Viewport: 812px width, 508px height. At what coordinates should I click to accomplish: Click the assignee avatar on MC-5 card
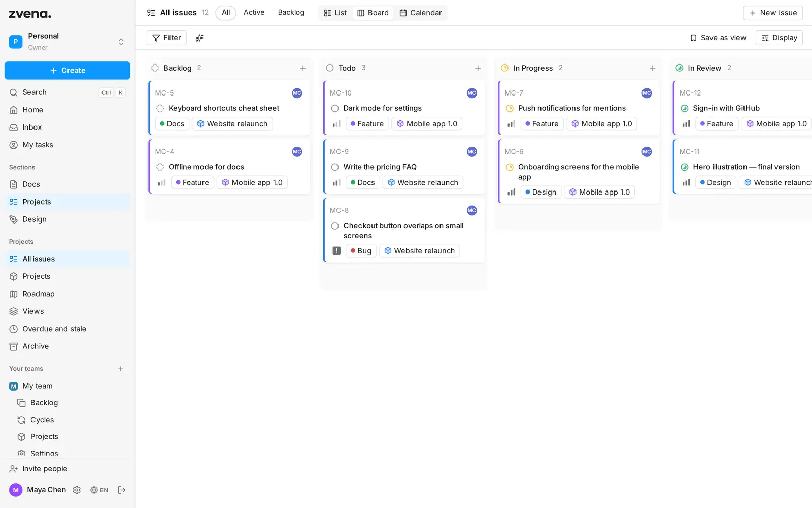pyautogui.click(x=297, y=93)
